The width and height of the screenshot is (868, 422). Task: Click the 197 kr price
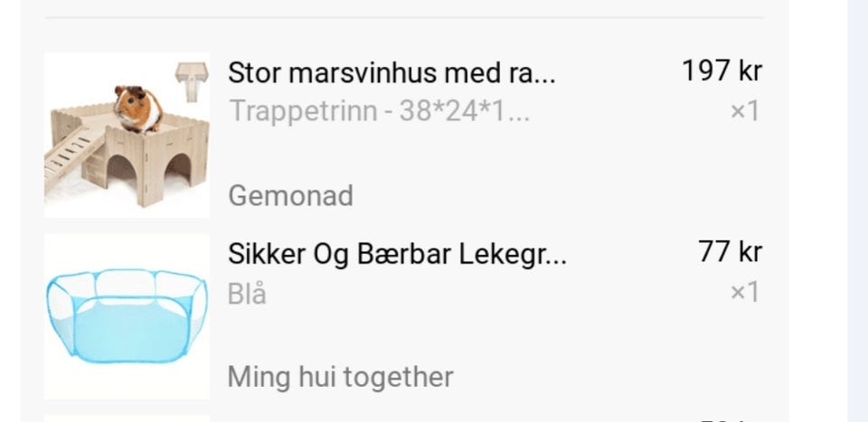[x=722, y=71]
